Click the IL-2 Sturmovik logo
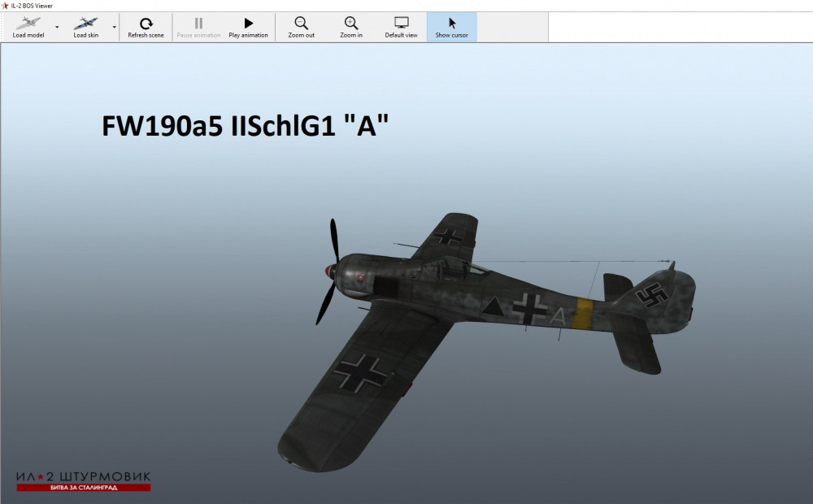813x504 pixels. [83, 480]
